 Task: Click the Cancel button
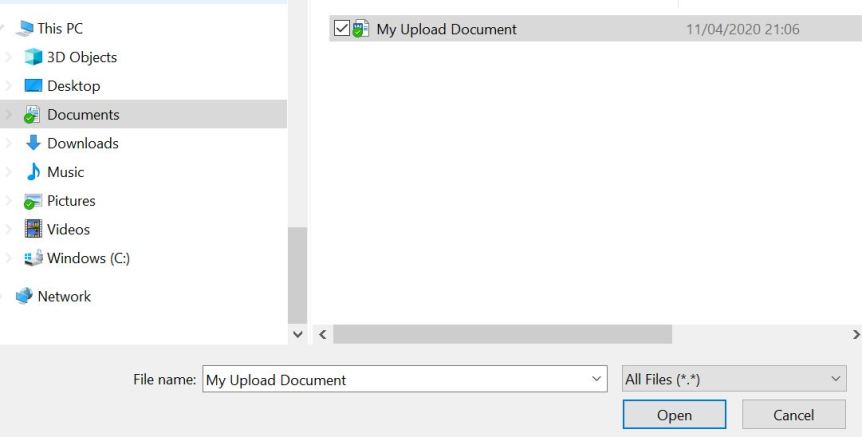[793, 415]
